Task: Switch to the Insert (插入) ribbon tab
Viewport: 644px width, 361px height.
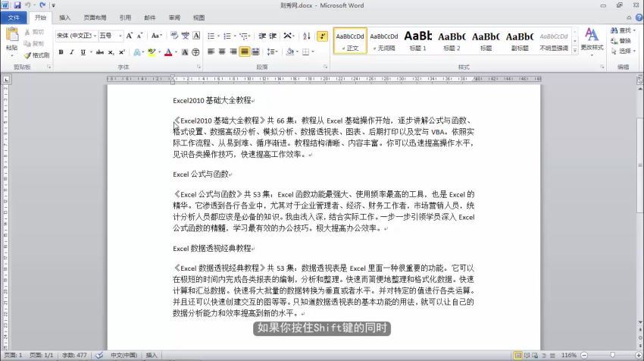Action: 64,17
